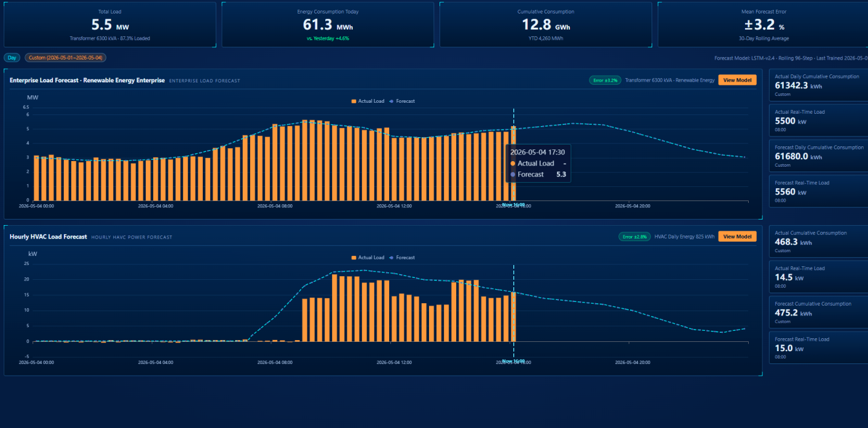Click Actual Daily Cumulative Consumption 61342.3 kWh card

(x=818, y=85)
